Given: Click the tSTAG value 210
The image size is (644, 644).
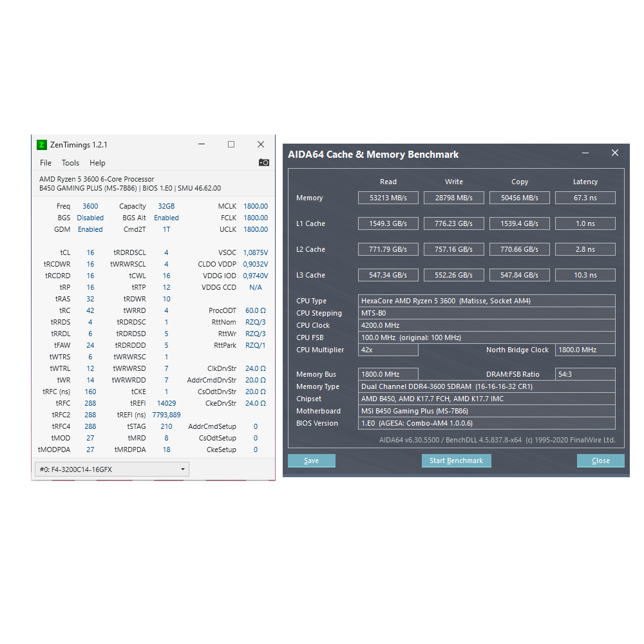Looking at the screenshot, I should pyautogui.click(x=166, y=426).
